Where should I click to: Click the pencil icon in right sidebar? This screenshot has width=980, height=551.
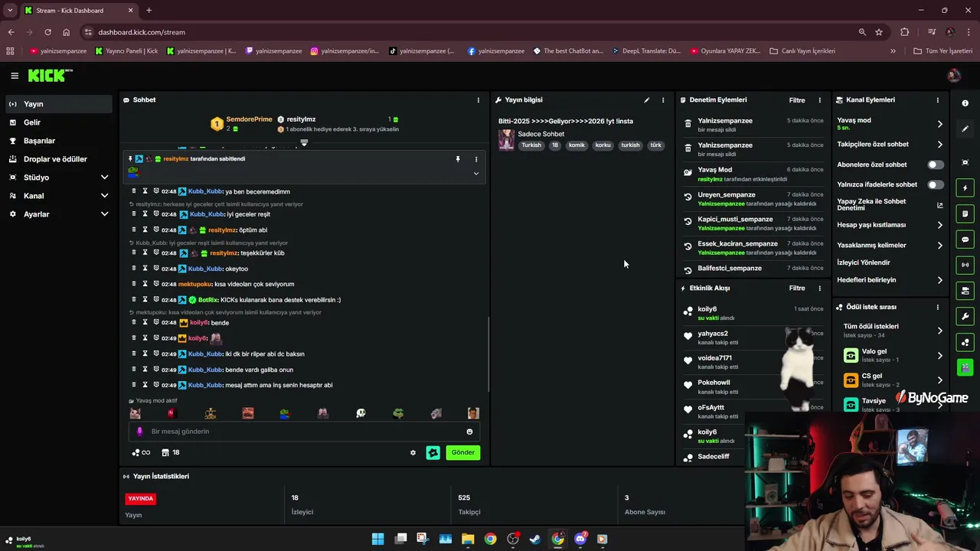pyautogui.click(x=965, y=129)
